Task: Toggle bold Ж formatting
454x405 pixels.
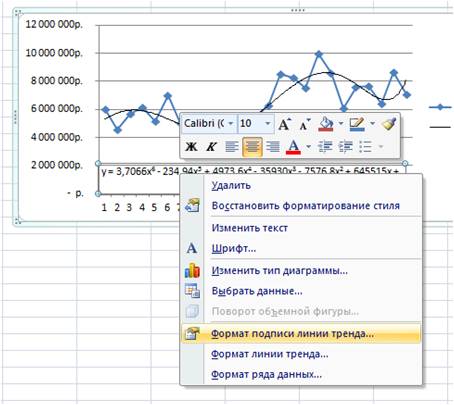Action: pos(191,147)
